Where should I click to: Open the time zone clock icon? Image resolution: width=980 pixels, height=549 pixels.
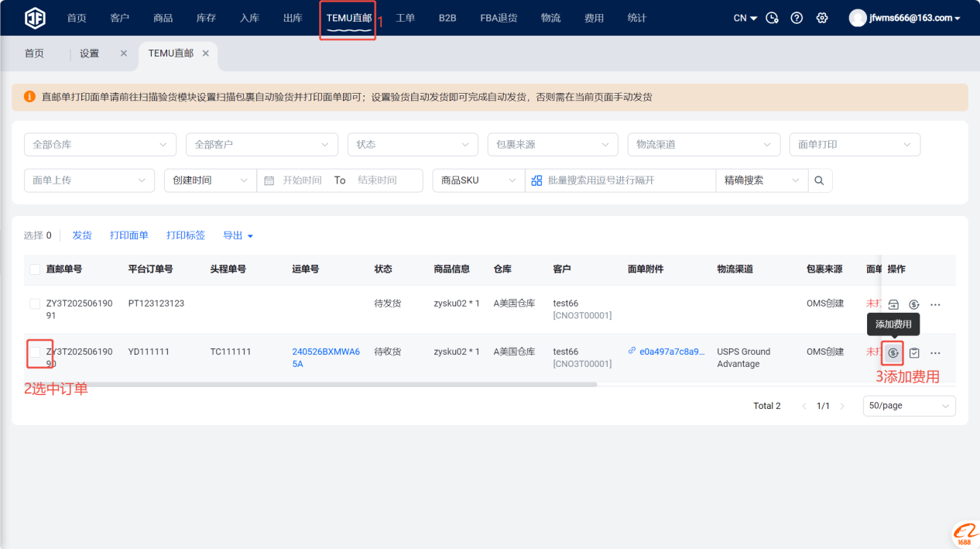pyautogui.click(x=772, y=18)
